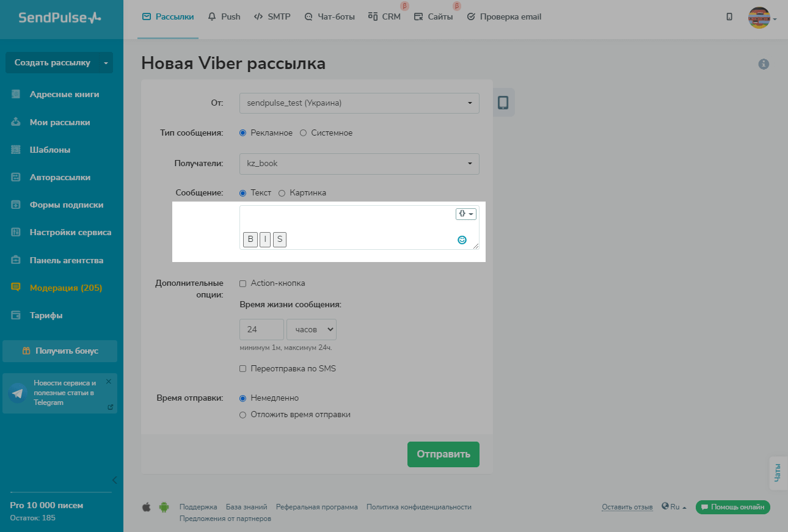Choose Картинка as the message format
The width and height of the screenshot is (788, 532).
282,193
